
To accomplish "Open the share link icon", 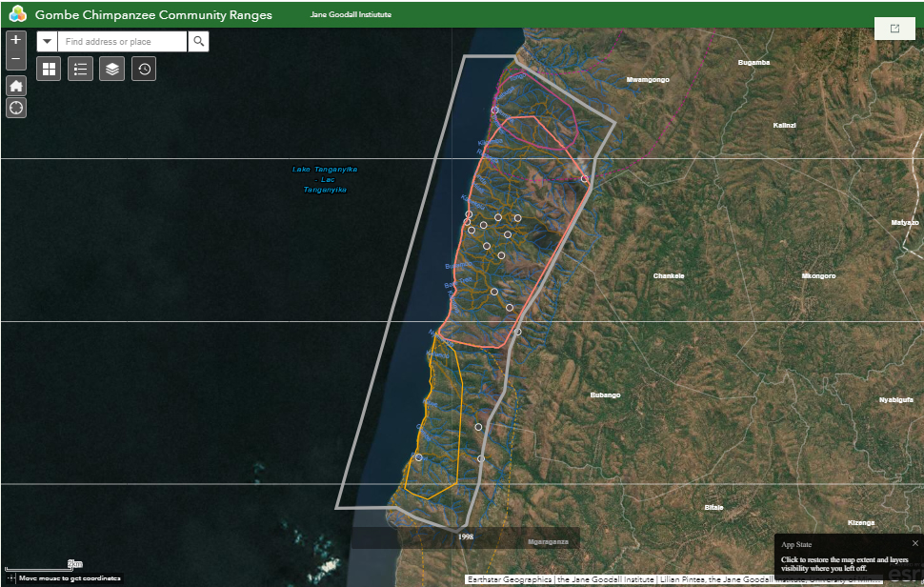I will pyautogui.click(x=894, y=29).
